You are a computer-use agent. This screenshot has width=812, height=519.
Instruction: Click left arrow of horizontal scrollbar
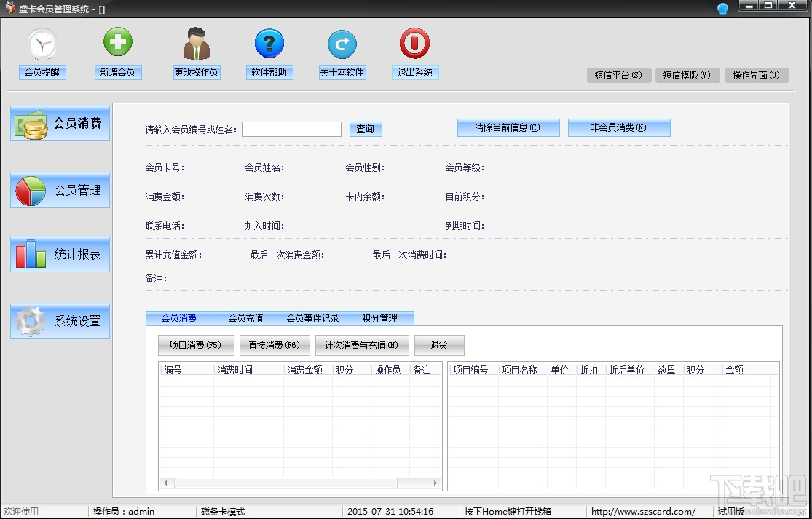[x=165, y=483]
